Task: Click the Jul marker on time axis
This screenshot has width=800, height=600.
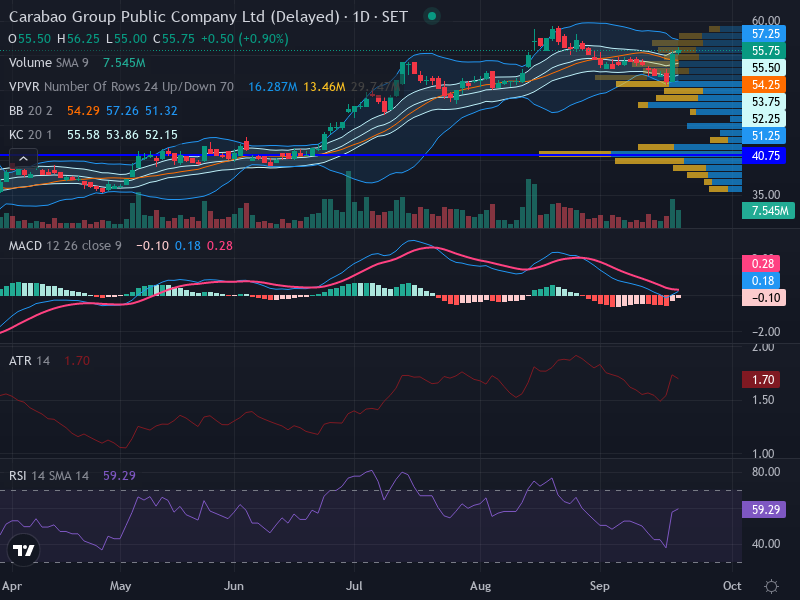Action: (x=354, y=586)
